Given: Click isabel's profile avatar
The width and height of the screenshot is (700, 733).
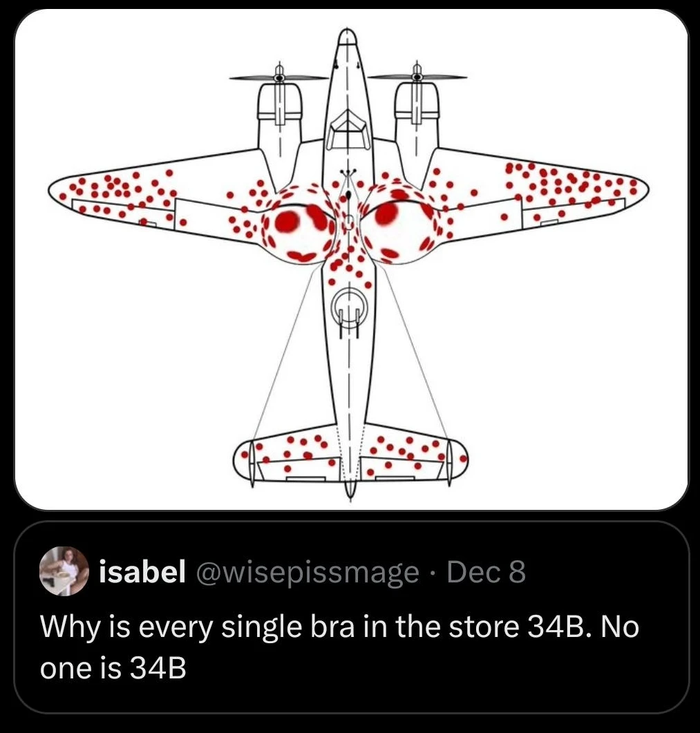Looking at the screenshot, I should [x=64, y=571].
